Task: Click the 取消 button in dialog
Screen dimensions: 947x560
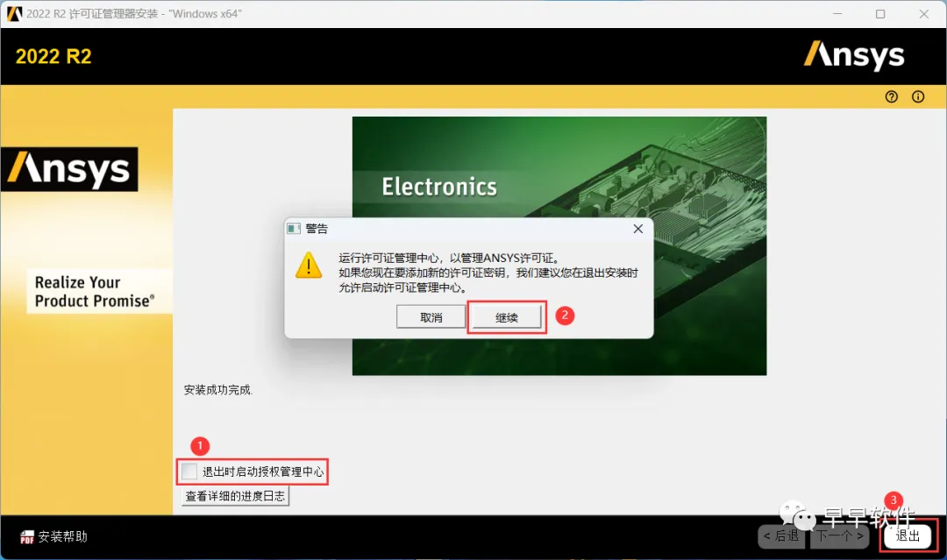Action: point(431,317)
